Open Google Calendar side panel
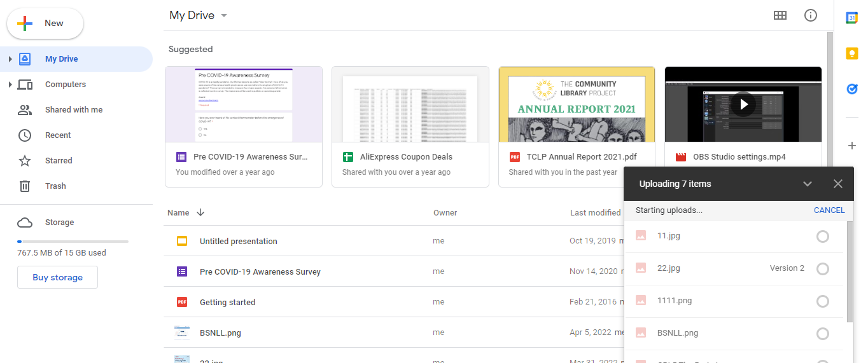The image size is (868, 363). [x=852, y=18]
